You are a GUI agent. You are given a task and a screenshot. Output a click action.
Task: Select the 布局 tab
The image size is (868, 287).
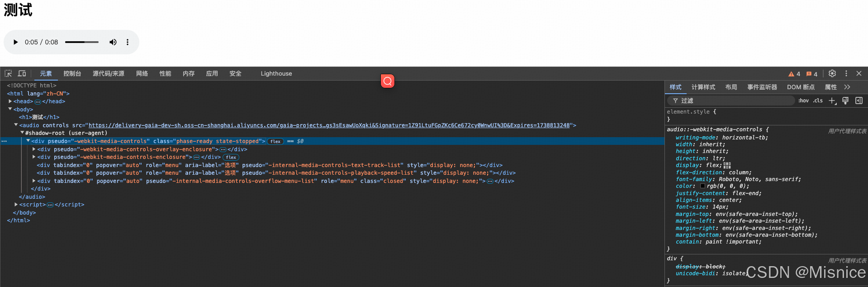click(731, 87)
